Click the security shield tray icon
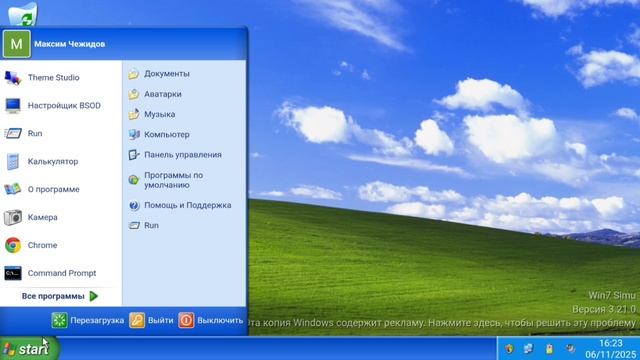 (509, 349)
